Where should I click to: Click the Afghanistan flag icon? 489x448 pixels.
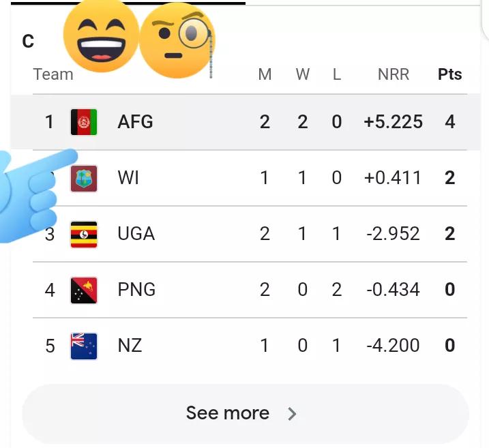coord(84,122)
